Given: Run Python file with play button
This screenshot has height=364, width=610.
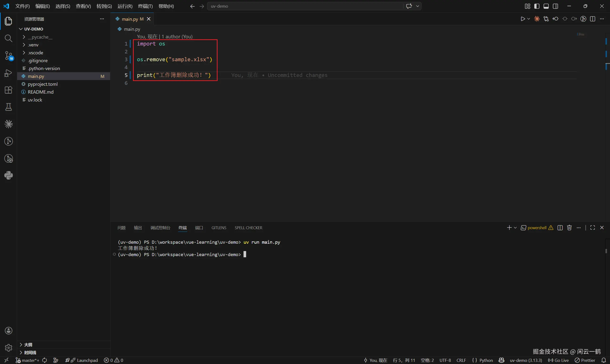Looking at the screenshot, I should [x=523, y=19].
